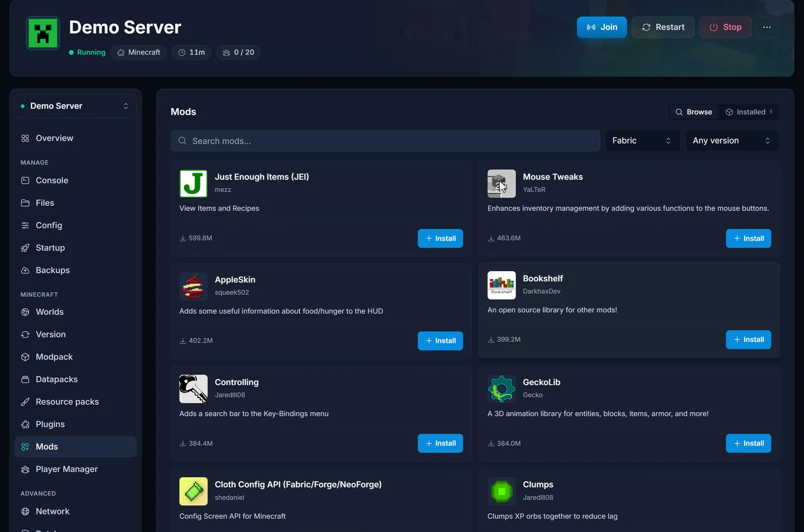Click author name YaLTeR
Screen dimensions: 804x532
click(534, 189)
